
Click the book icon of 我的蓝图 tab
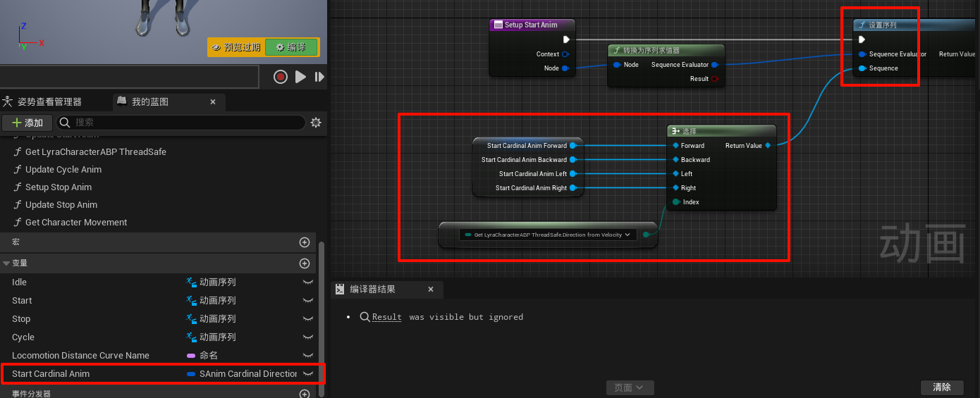coord(122,101)
